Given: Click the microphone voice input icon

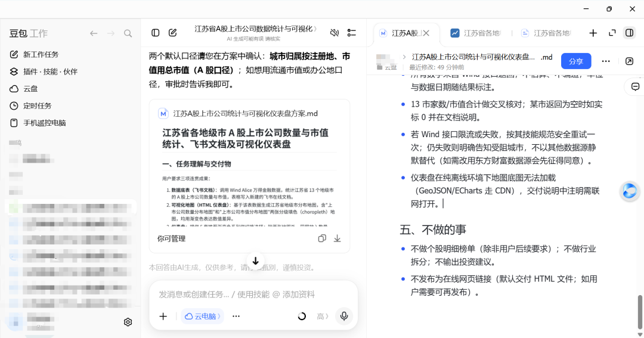Looking at the screenshot, I should [x=344, y=316].
